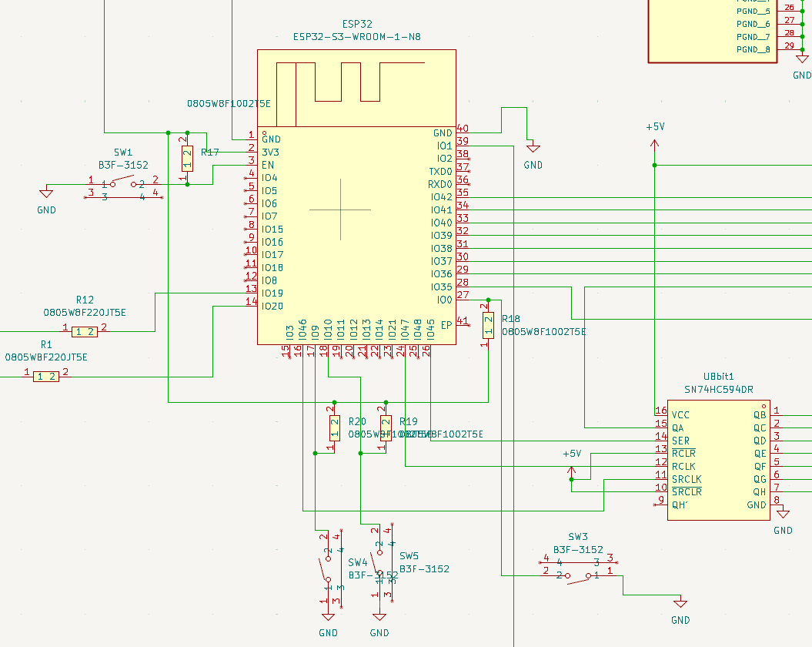This screenshot has height=647, width=812.
Task: Click the R12 resistor body
Action: 85,332
